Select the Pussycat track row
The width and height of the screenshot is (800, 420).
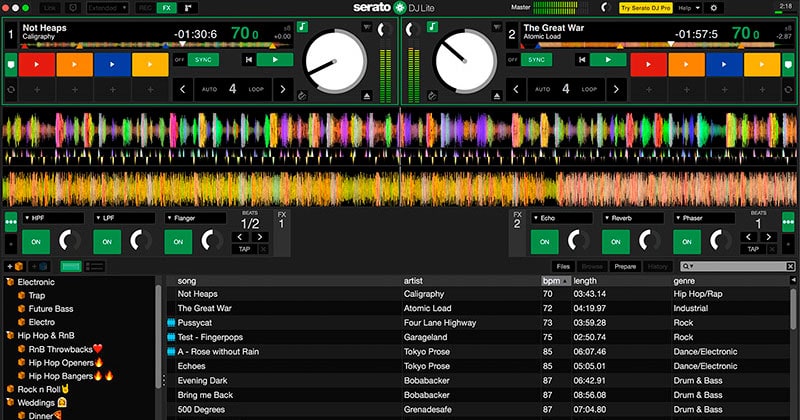click(479, 323)
